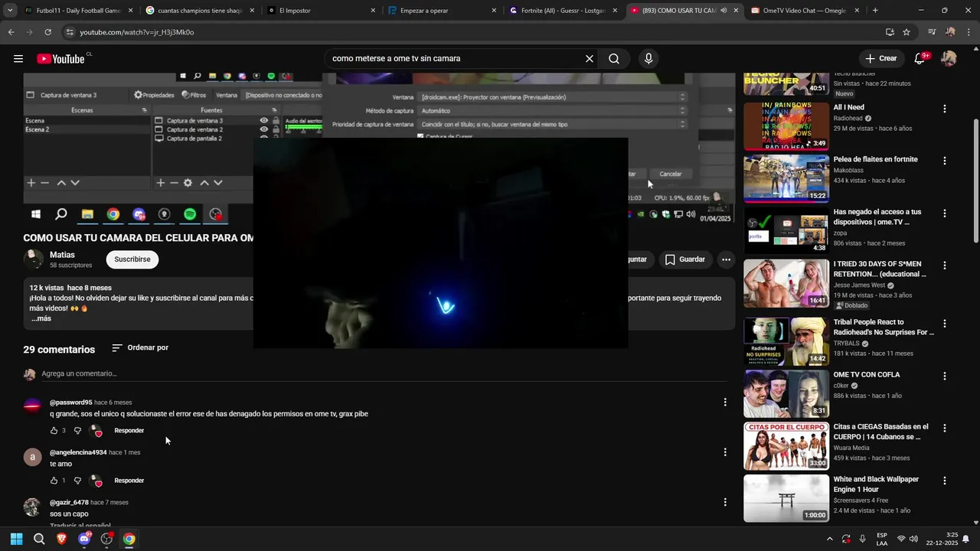This screenshot has height=551, width=980.
Task: Open options for Tribal People React suggestion
Action: tap(945, 324)
